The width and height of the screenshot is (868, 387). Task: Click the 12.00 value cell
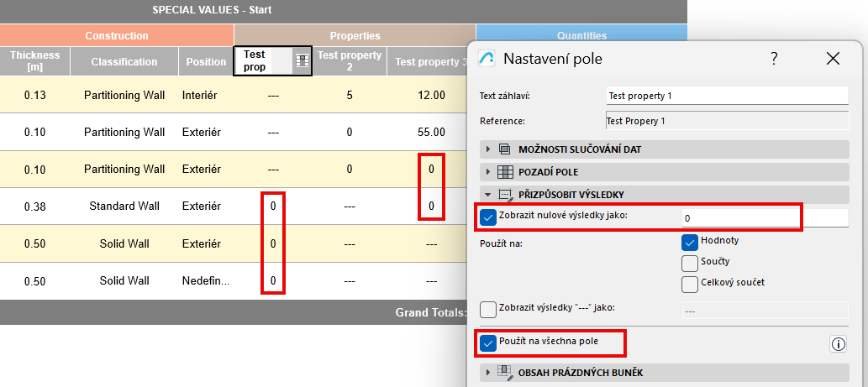(431, 95)
